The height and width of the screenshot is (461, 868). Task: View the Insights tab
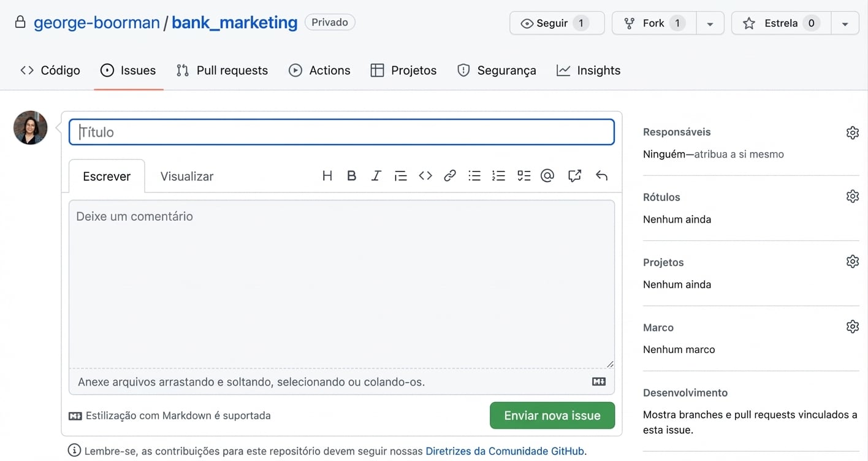[588, 70]
